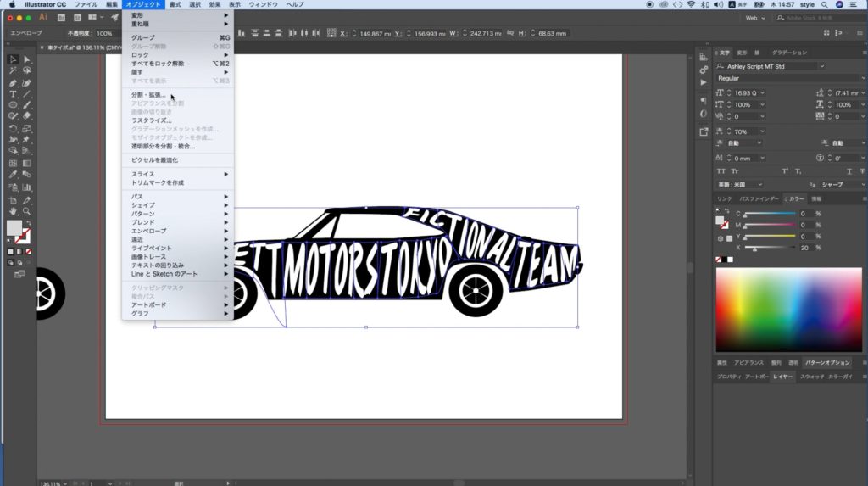Choose グループ menu item
868x486 pixels.
coord(178,37)
